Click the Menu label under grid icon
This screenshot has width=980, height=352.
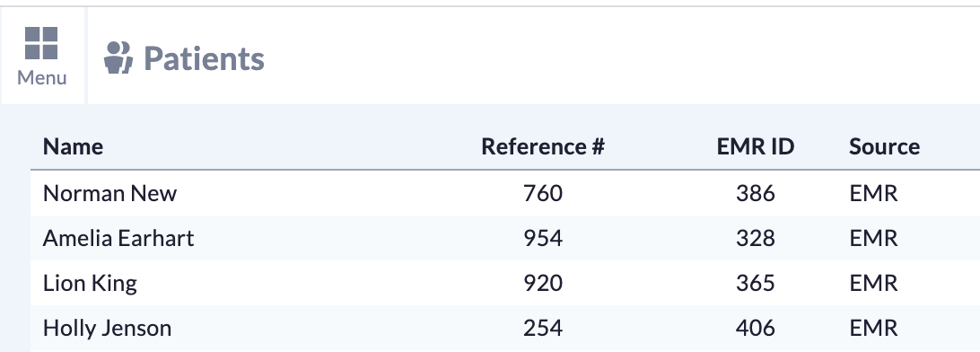pos(42,78)
